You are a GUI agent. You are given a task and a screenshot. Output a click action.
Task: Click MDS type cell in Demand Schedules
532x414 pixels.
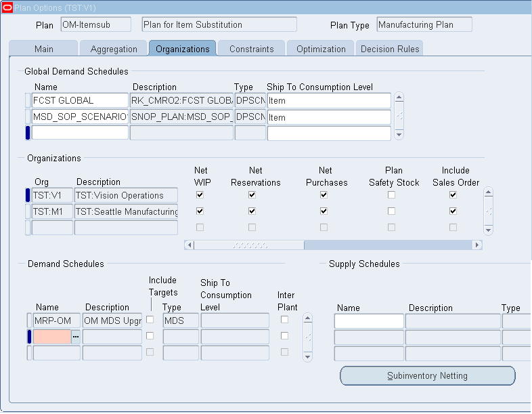pyautogui.click(x=181, y=320)
